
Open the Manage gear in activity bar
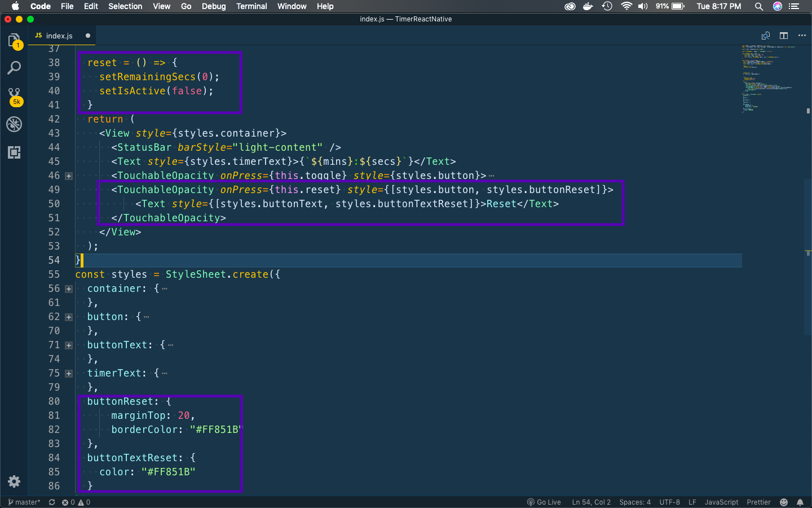(14, 481)
